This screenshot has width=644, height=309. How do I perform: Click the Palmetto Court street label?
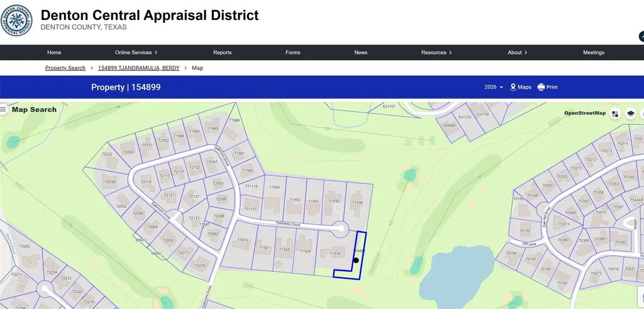point(288,225)
